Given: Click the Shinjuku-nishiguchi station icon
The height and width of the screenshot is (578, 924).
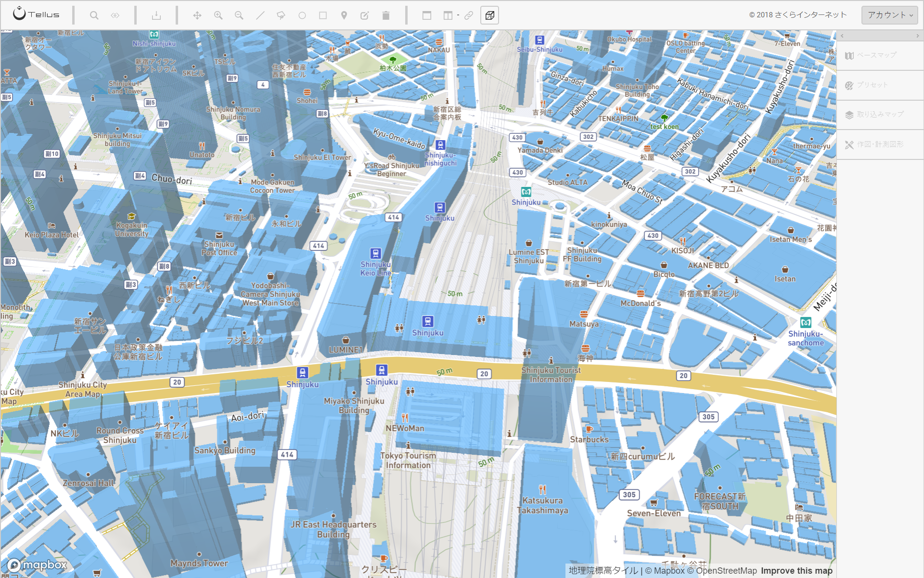Looking at the screenshot, I should pyautogui.click(x=440, y=144).
